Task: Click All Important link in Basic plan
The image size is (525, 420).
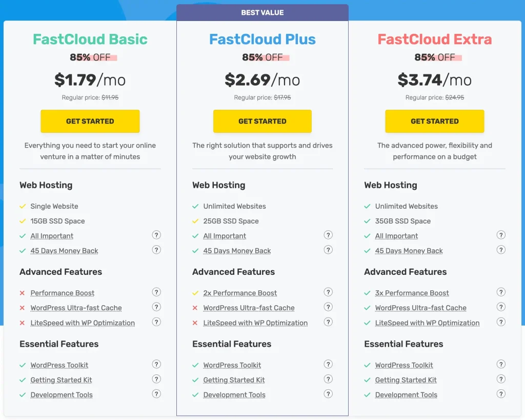Action: [52, 236]
